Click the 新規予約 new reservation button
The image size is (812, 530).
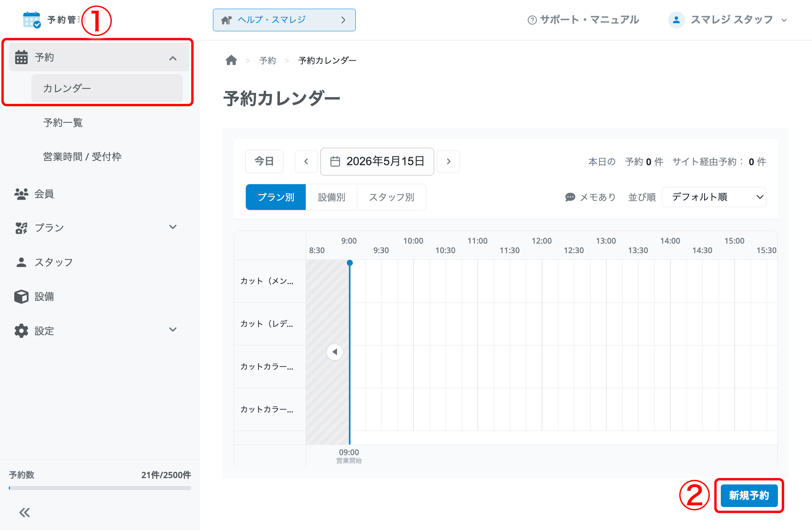click(749, 495)
